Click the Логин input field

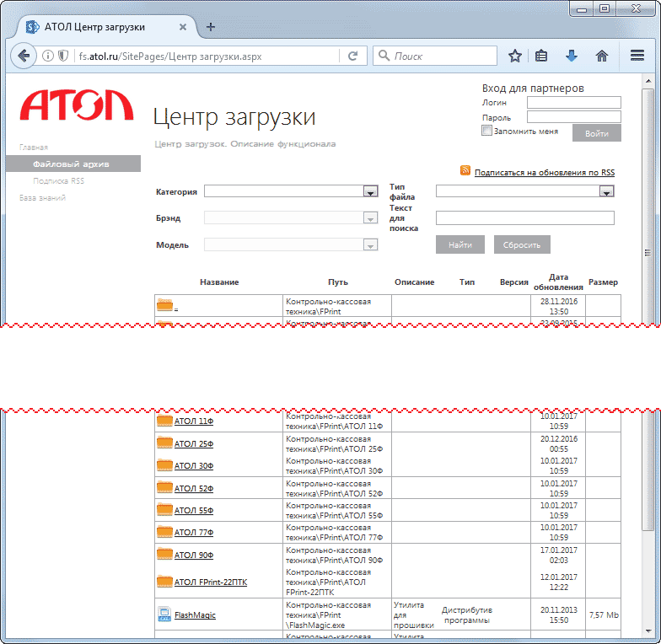573,103
